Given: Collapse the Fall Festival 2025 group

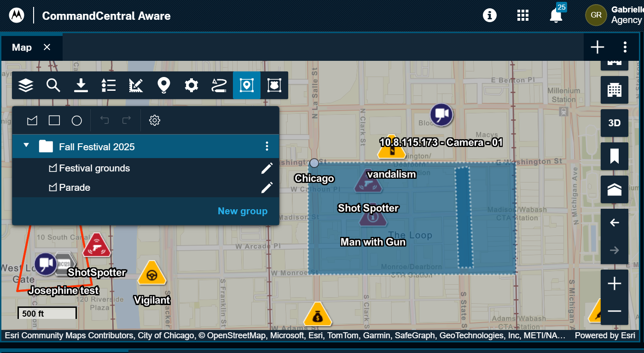Looking at the screenshot, I should coord(26,145).
